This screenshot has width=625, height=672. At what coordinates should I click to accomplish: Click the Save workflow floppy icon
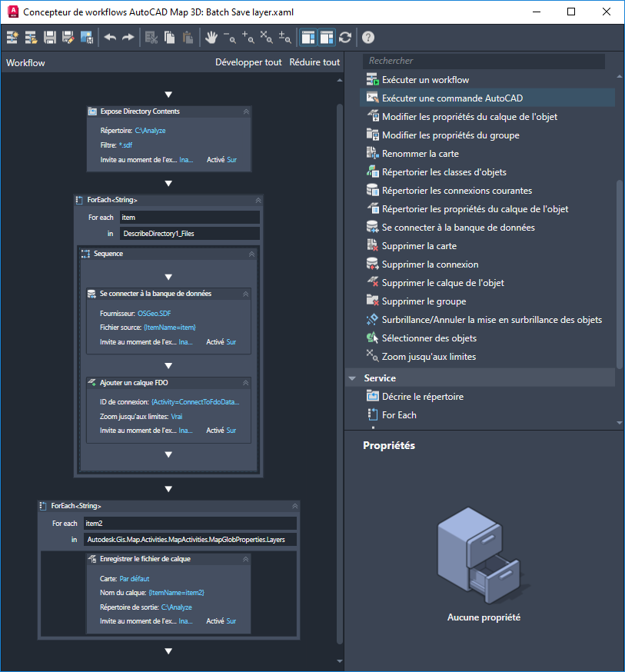tap(50, 38)
